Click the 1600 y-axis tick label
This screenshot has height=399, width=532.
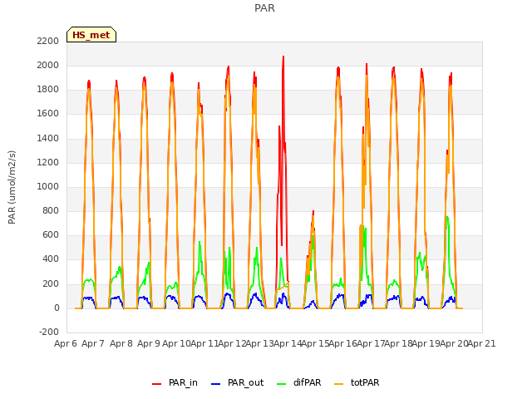point(48,114)
